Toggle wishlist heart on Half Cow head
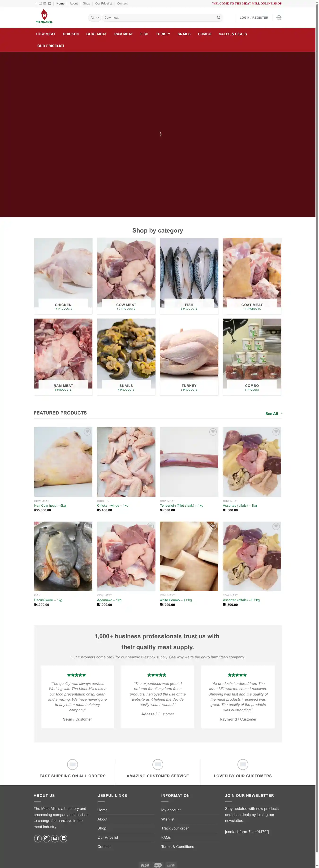 (87, 432)
